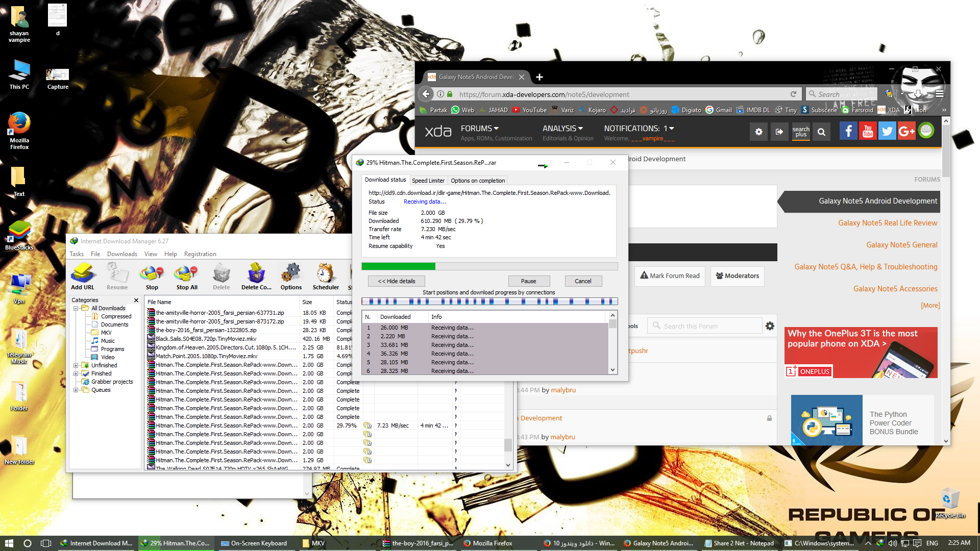
Task: Click the Add URL toolbar icon
Action: coord(82,275)
